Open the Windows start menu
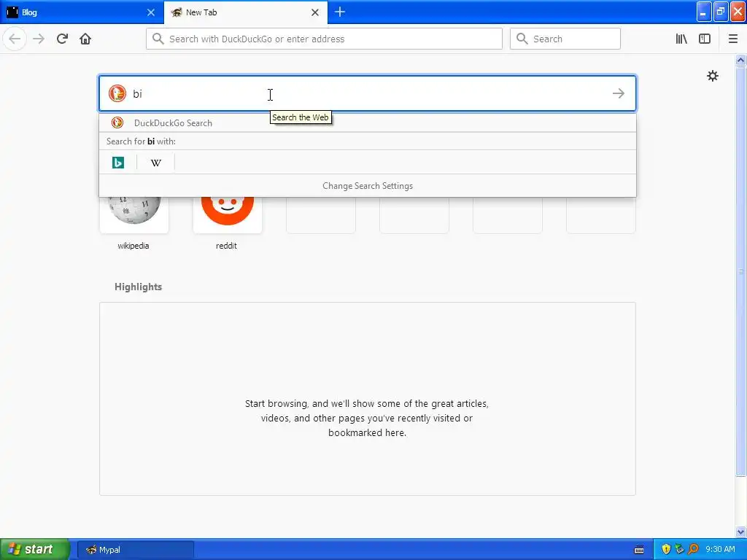 point(35,549)
